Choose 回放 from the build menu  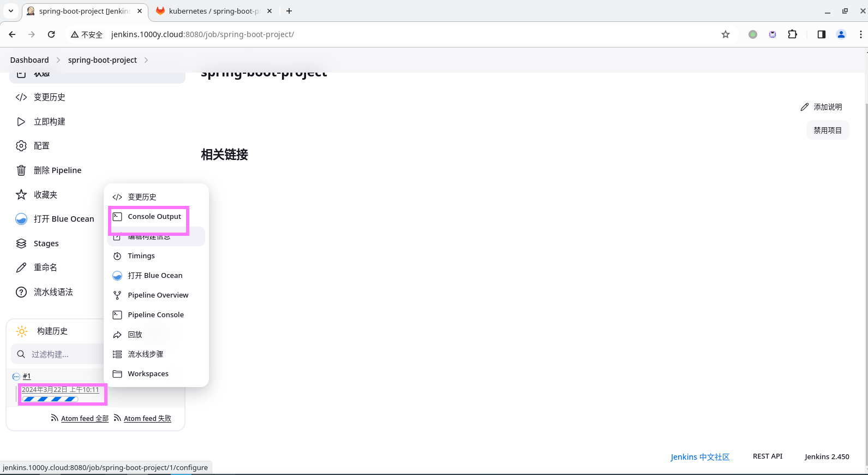pos(156,335)
